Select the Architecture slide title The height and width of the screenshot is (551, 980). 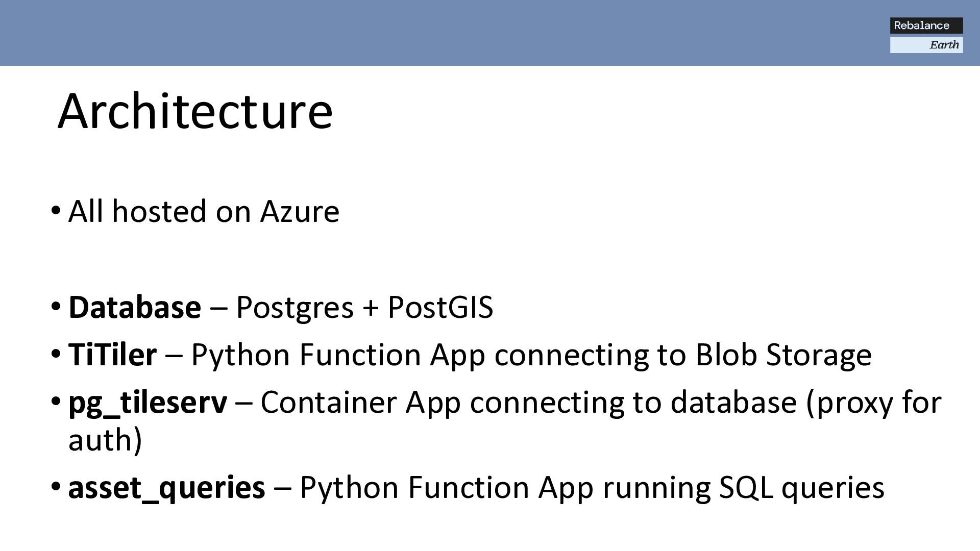coord(195,111)
